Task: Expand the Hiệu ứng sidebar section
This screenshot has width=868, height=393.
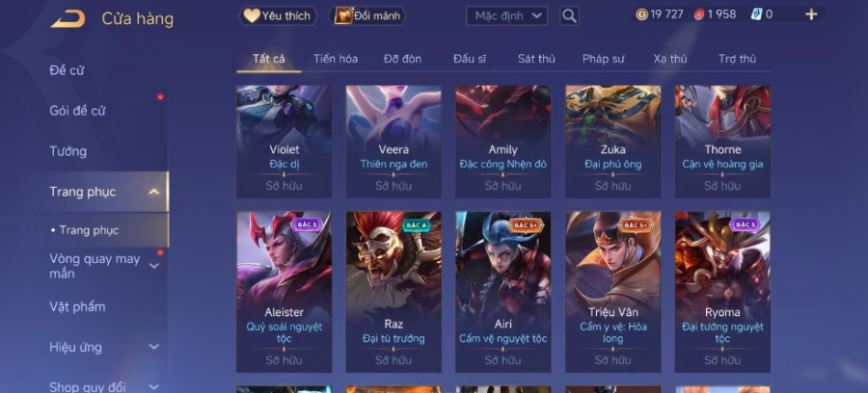Action: 154,347
